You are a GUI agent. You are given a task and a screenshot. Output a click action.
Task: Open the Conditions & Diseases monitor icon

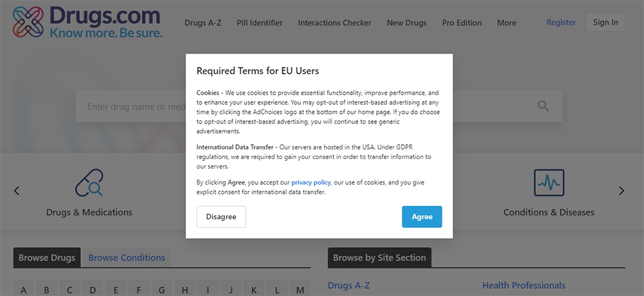(x=549, y=182)
